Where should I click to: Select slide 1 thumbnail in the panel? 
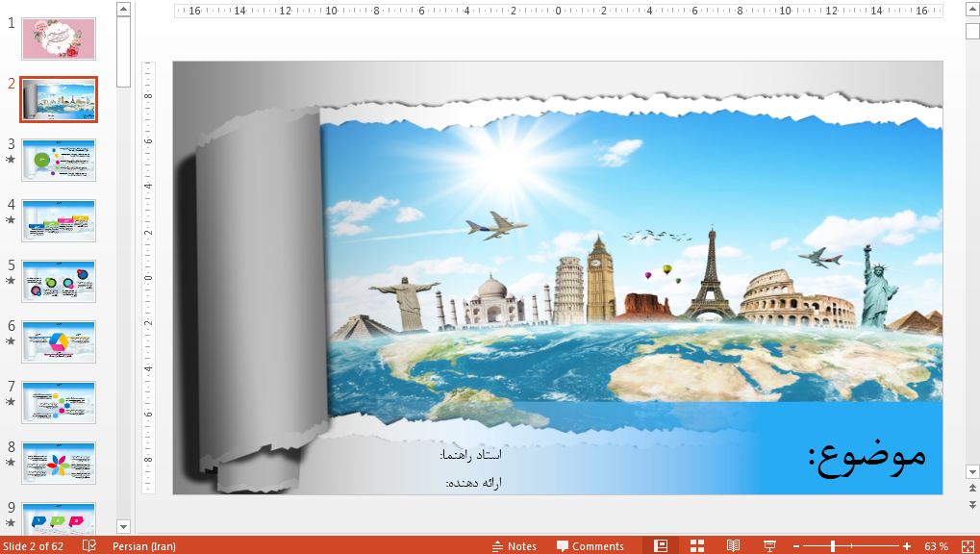point(58,38)
